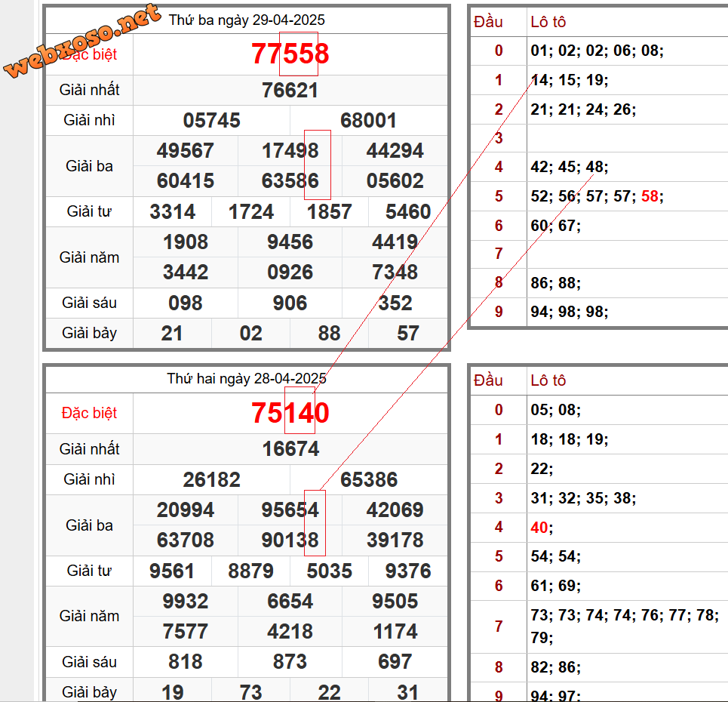Pick the fourth prize number 3314
Image resolution: width=728 pixels, height=702 pixels.
coord(172,212)
